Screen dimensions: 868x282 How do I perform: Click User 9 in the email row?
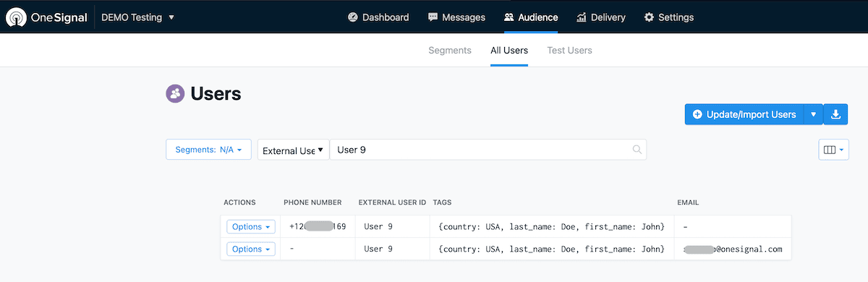[x=378, y=249]
